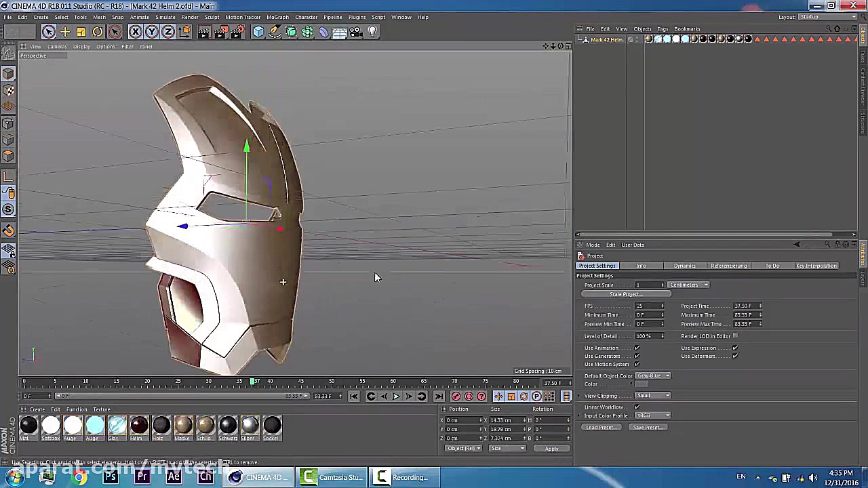
Task: Open the Default Object Color dropdown
Action: tap(652, 375)
